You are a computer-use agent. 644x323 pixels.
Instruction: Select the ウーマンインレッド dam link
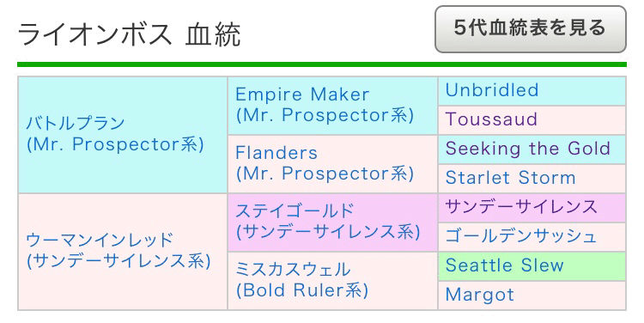pos(100,240)
